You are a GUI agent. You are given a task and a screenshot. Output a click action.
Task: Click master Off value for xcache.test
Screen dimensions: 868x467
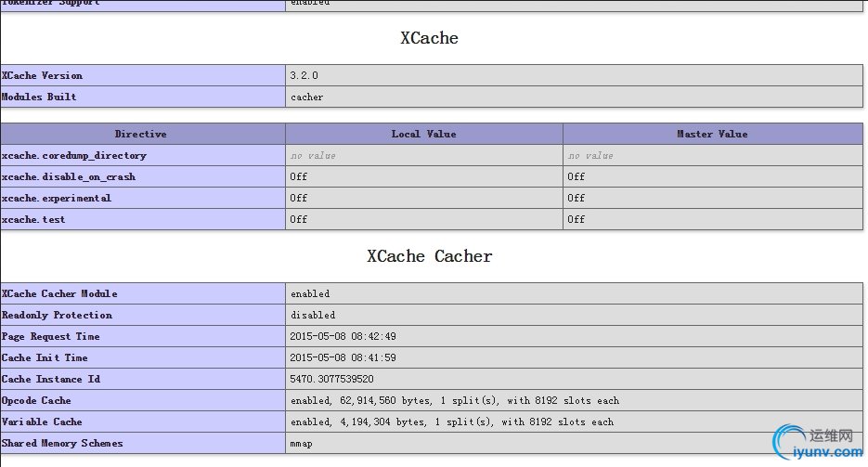[576, 219]
